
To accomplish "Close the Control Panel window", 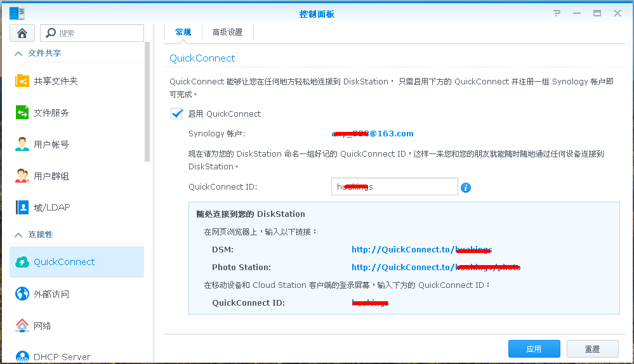I will point(617,13).
